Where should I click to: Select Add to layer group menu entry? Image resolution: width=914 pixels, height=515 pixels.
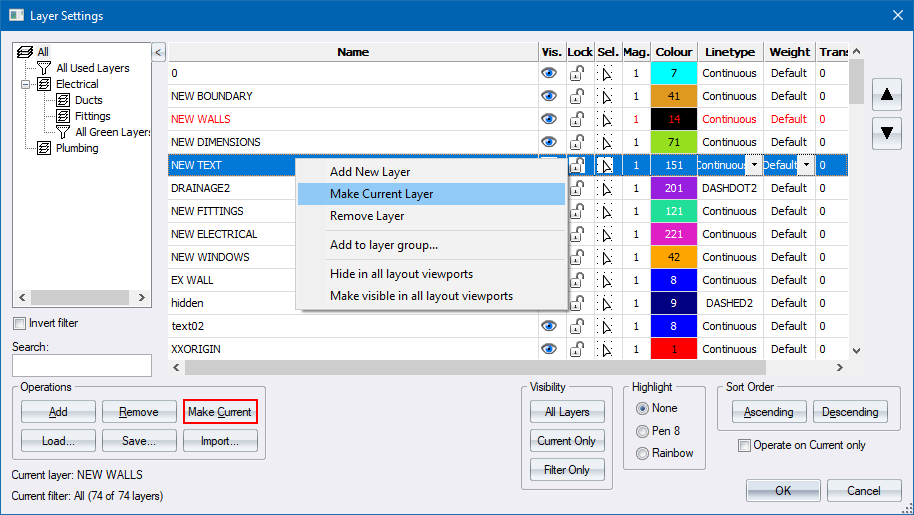tap(384, 245)
